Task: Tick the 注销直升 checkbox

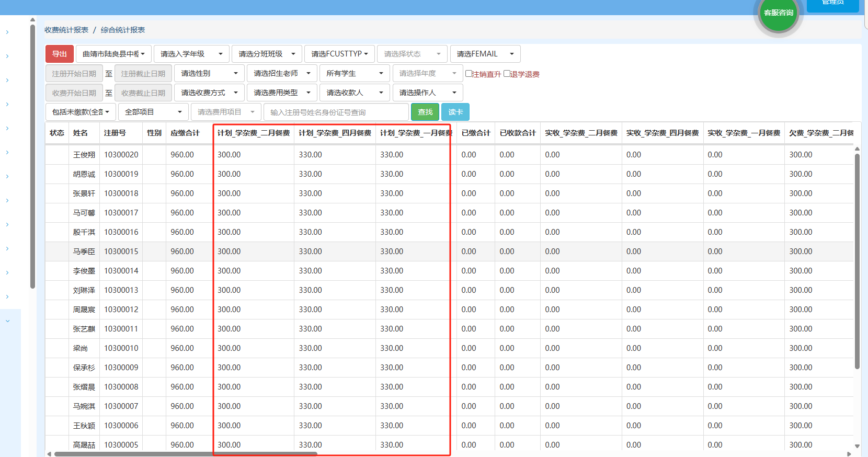Action: point(469,74)
